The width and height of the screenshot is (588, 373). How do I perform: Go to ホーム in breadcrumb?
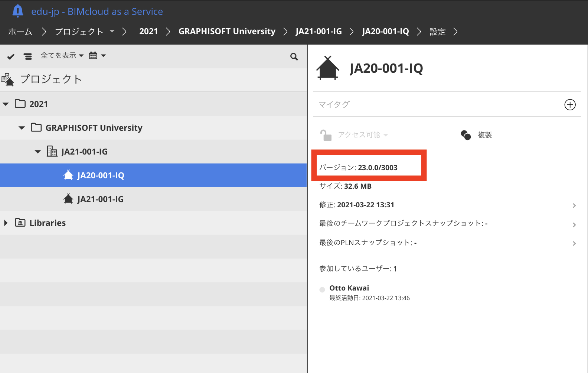(20, 32)
